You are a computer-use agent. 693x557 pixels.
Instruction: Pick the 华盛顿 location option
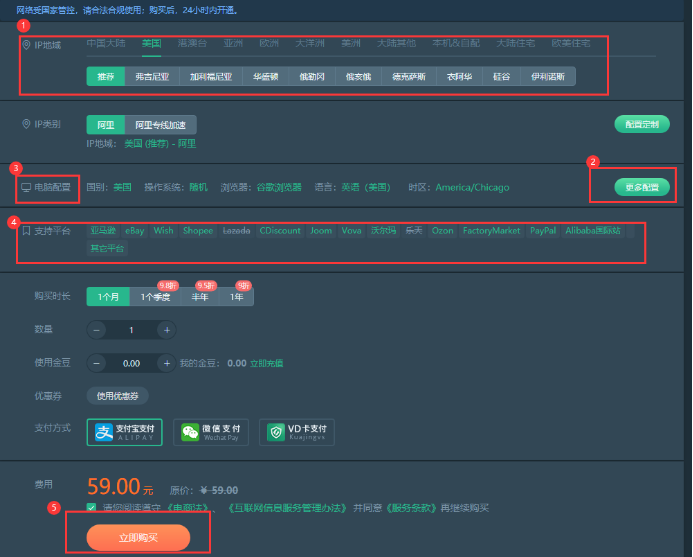pyautogui.click(x=266, y=76)
